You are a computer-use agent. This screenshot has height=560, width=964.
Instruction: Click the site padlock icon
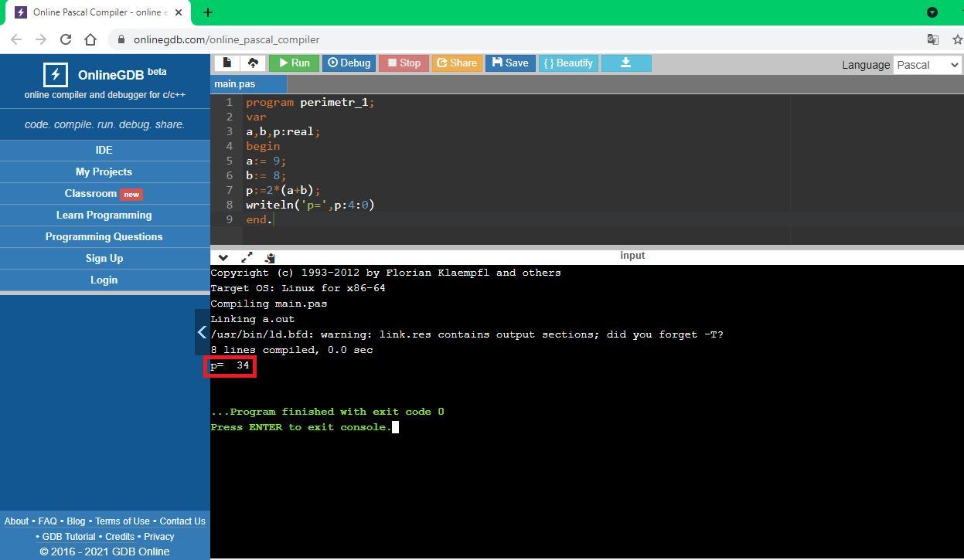coord(120,39)
